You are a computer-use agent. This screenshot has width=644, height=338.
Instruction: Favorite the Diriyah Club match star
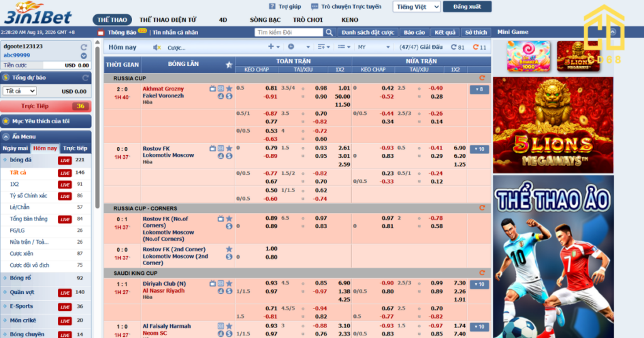(x=229, y=283)
